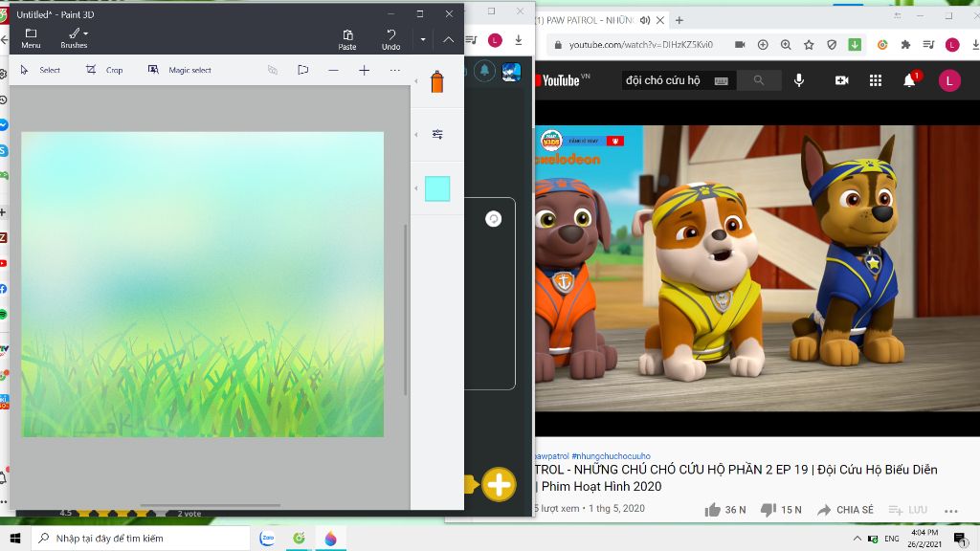Open the Brushes tool in Paint 3D

click(75, 38)
